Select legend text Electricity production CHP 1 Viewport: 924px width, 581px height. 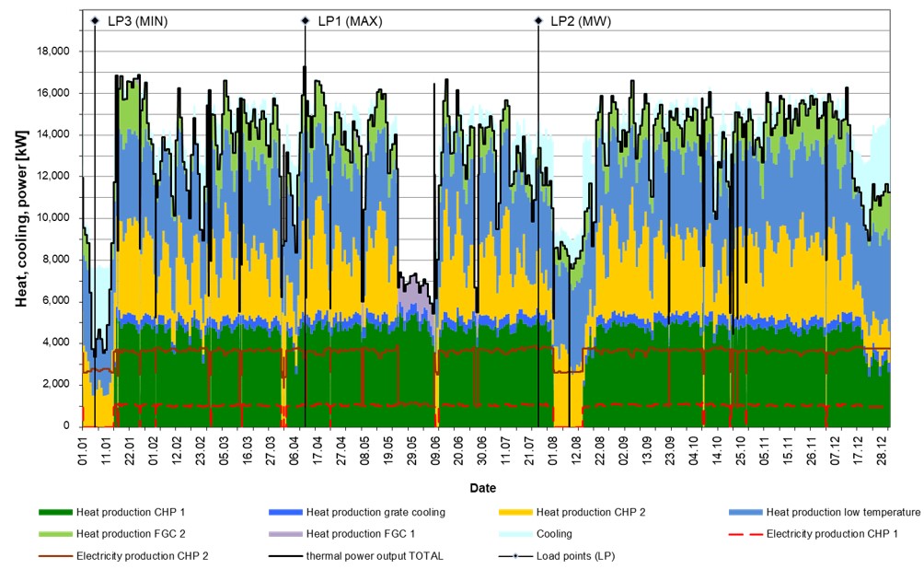coord(832,534)
